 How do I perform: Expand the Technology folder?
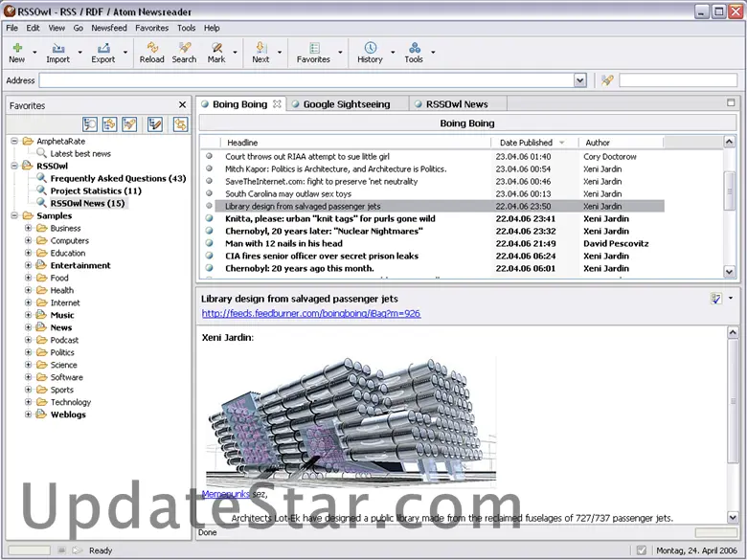coord(28,401)
